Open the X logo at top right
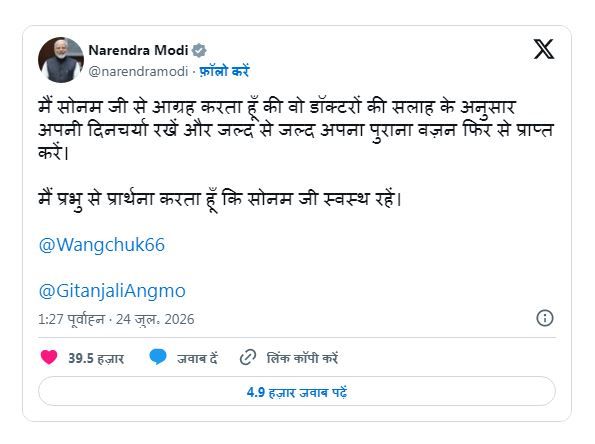 click(544, 49)
